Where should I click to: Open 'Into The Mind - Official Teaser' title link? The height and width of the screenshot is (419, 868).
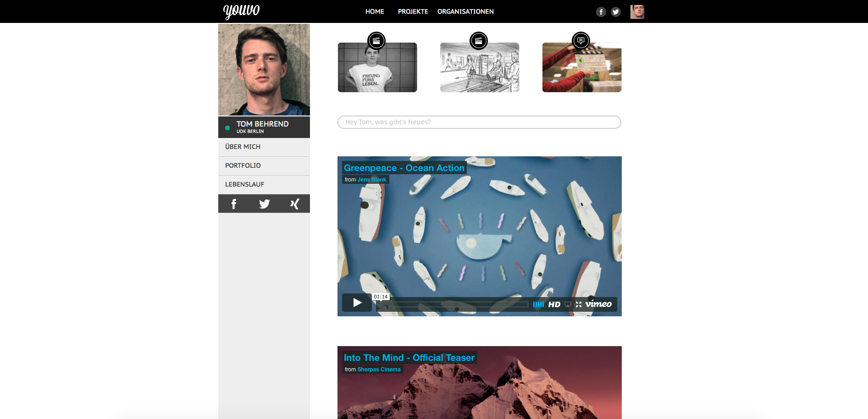(409, 358)
